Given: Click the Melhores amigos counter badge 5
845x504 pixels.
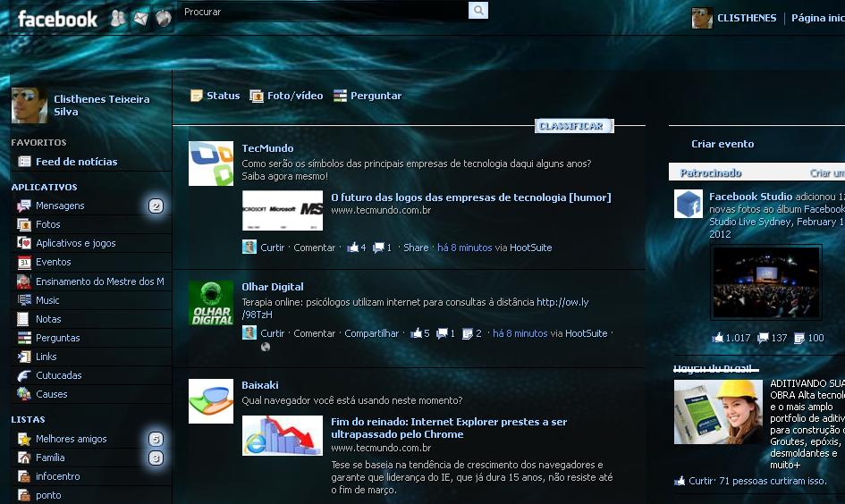Looking at the screenshot, I should 156,440.
